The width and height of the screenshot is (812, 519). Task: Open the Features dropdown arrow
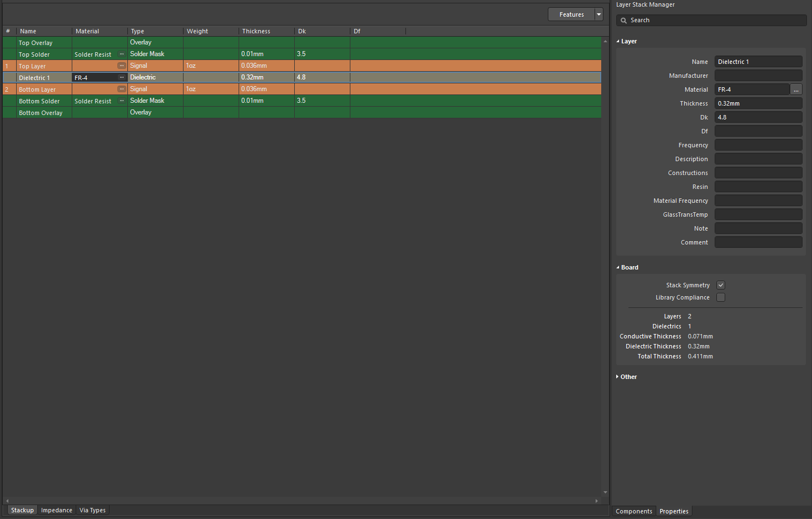pyautogui.click(x=598, y=14)
